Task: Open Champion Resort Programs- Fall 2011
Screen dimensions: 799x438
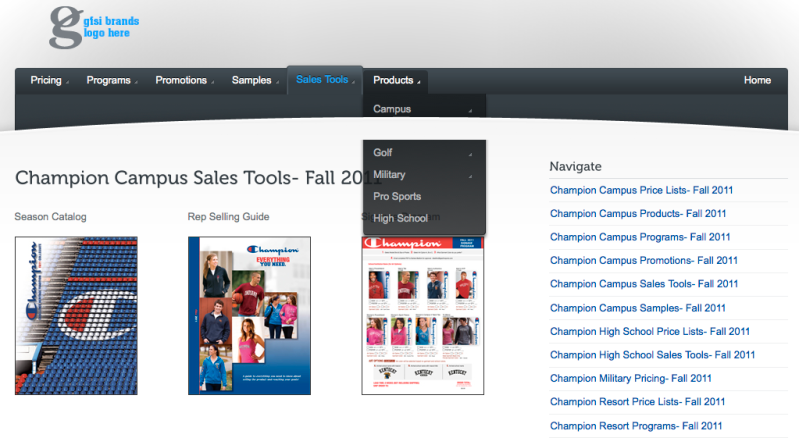Action: coord(635,425)
